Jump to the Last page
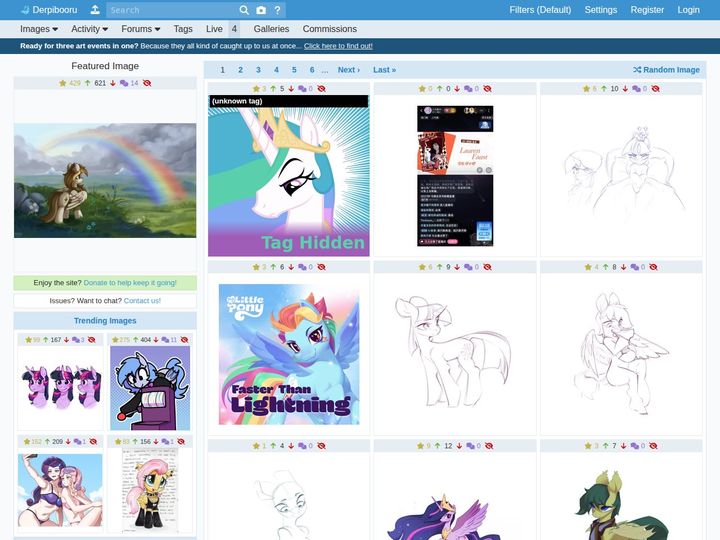720x540 pixels. [x=384, y=70]
